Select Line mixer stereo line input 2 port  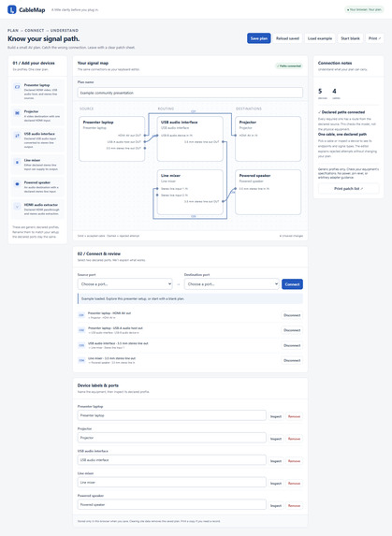coord(157,195)
